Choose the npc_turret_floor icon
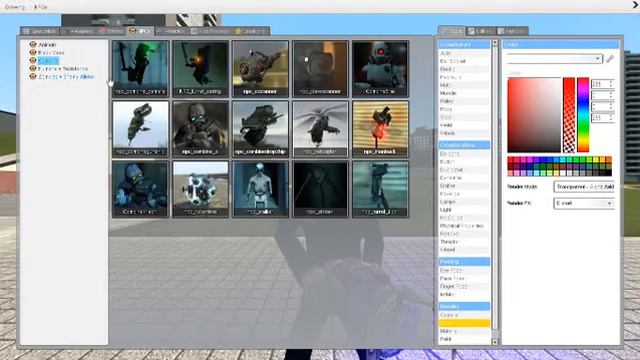This screenshot has height=360, width=640. click(x=380, y=189)
